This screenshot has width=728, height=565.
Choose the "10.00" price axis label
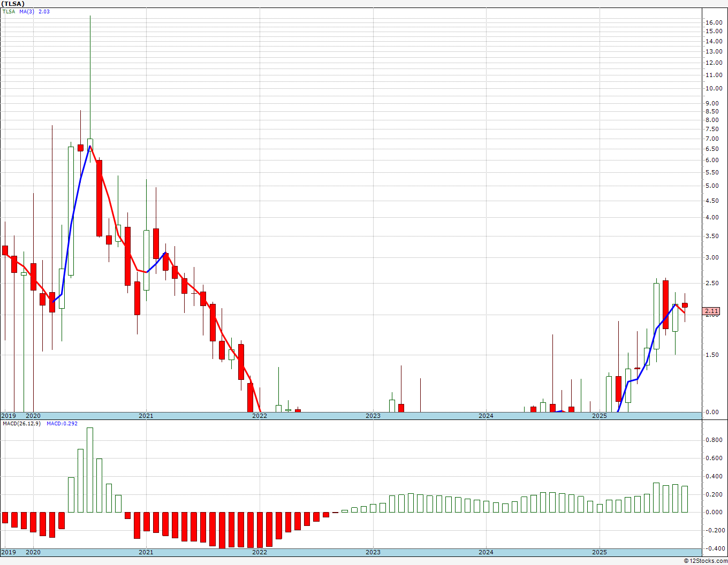[x=714, y=88]
